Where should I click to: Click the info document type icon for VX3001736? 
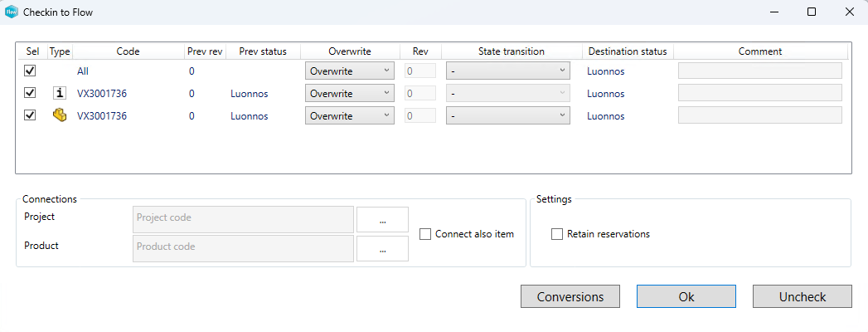[x=60, y=94]
